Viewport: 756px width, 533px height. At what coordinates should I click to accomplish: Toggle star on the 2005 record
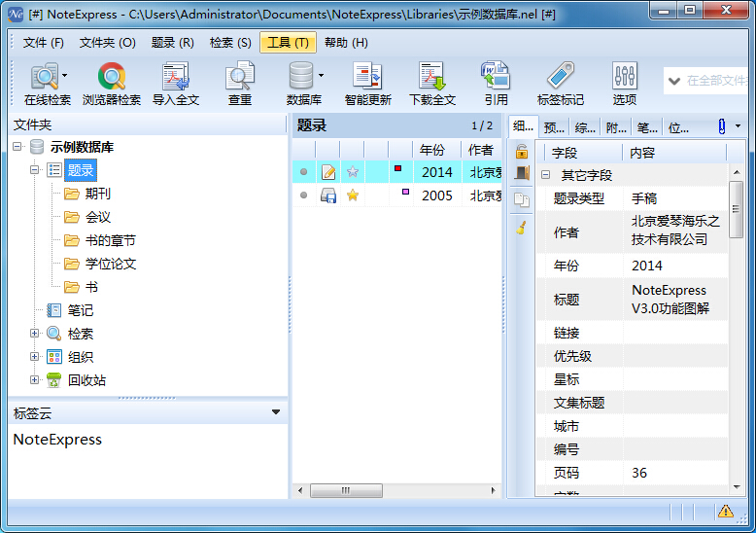[x=353, y=195]
